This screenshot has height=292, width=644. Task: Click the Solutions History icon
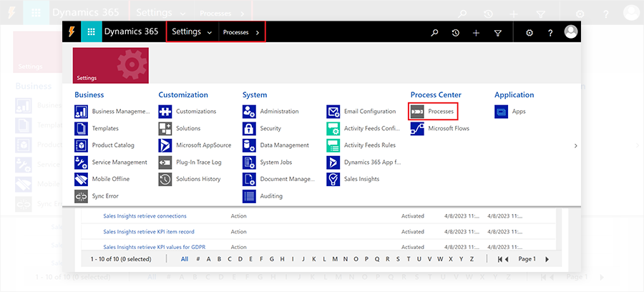(165, 179)
